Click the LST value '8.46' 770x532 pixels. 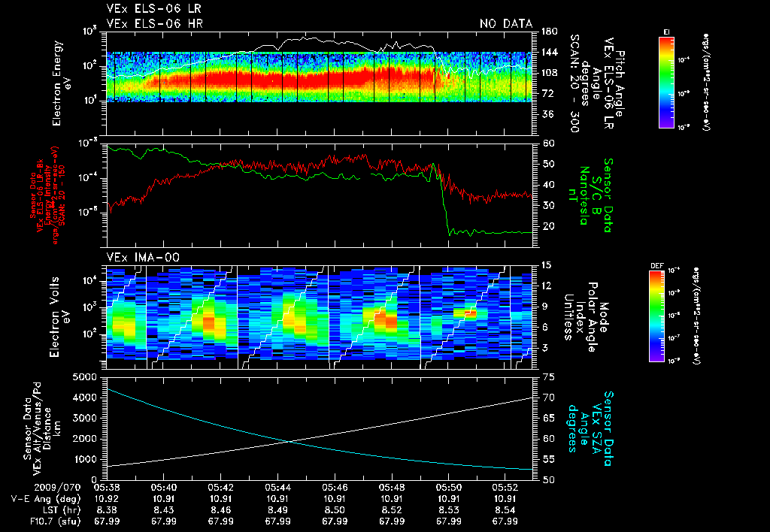point(220,510)
